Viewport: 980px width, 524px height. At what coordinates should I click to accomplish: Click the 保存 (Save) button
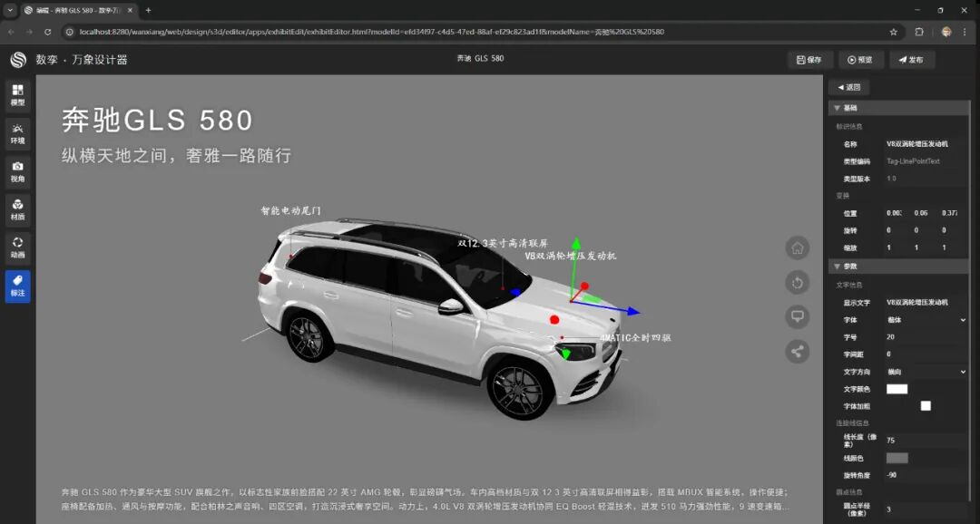pyautogui.click(x=809, y=60)
